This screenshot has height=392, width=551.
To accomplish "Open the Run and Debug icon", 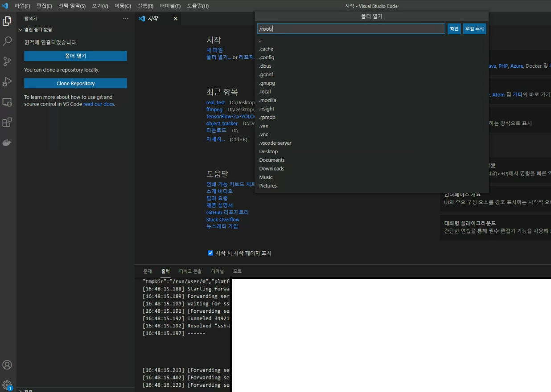I will click(7, 82).
